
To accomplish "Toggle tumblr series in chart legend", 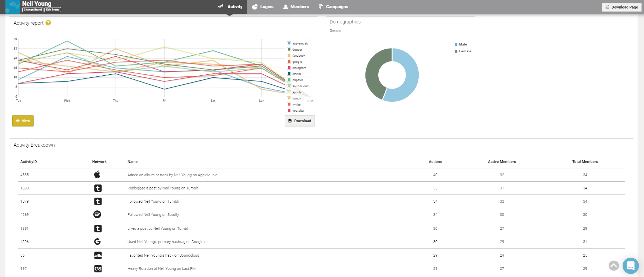I will (x=294, y=98).
